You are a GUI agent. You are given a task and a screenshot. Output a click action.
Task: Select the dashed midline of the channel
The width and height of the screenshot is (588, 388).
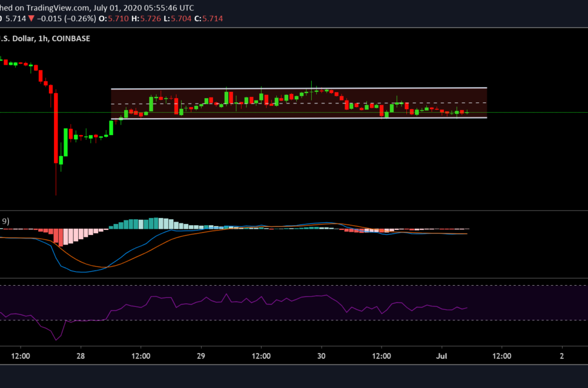(x=299, y=103)
